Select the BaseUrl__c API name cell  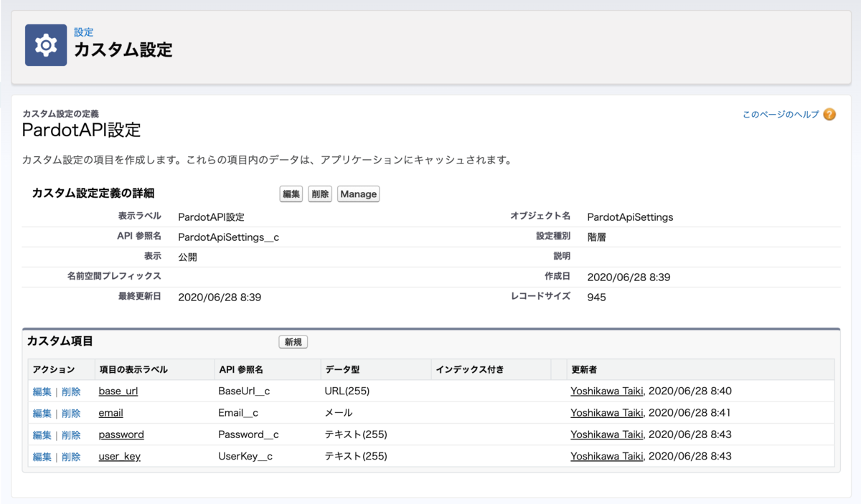[x=244, y=391]
